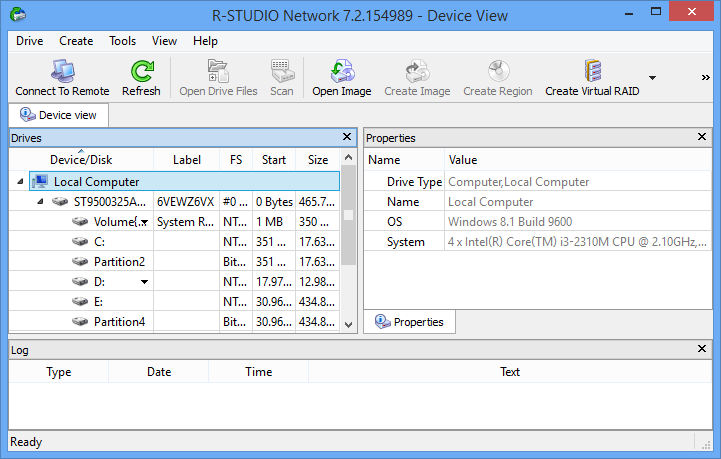Click the drive icon beside Partition4
Viewport: 721px width, 459px height.
(x=80, y=321)
